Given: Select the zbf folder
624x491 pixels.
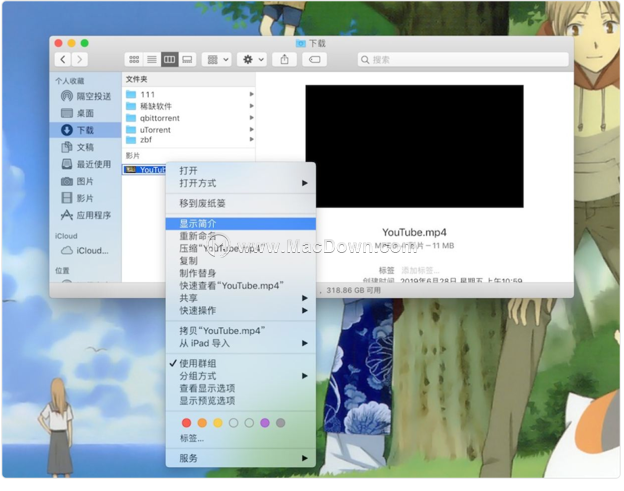Looking at the screenshot, I should [x=189, y=140].
